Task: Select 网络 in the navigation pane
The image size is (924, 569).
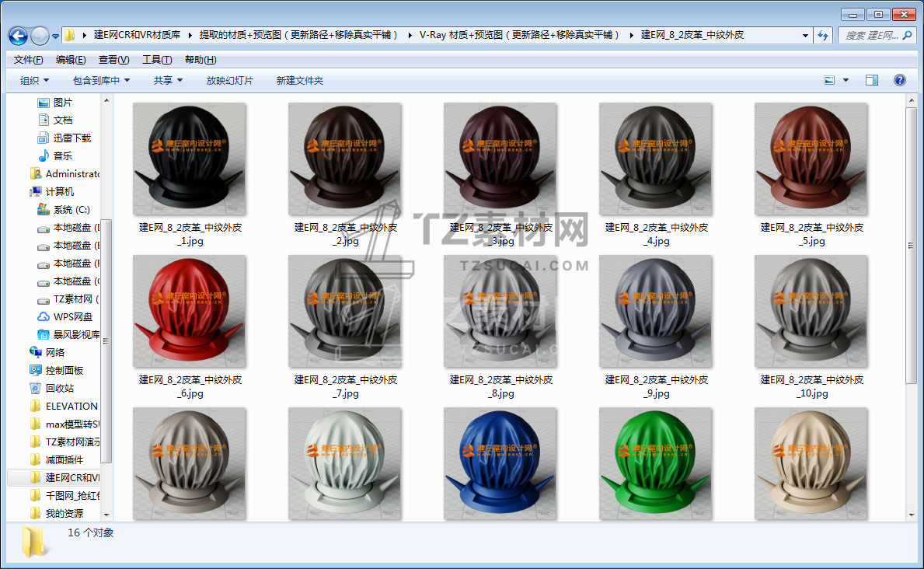Action: click(47, 353)
